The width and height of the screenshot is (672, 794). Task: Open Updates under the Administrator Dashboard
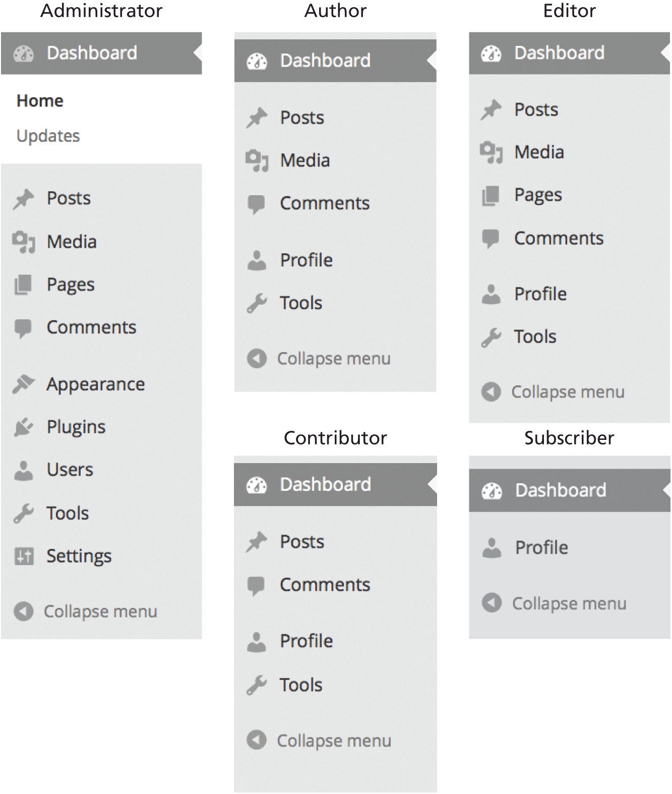[48, 136]
